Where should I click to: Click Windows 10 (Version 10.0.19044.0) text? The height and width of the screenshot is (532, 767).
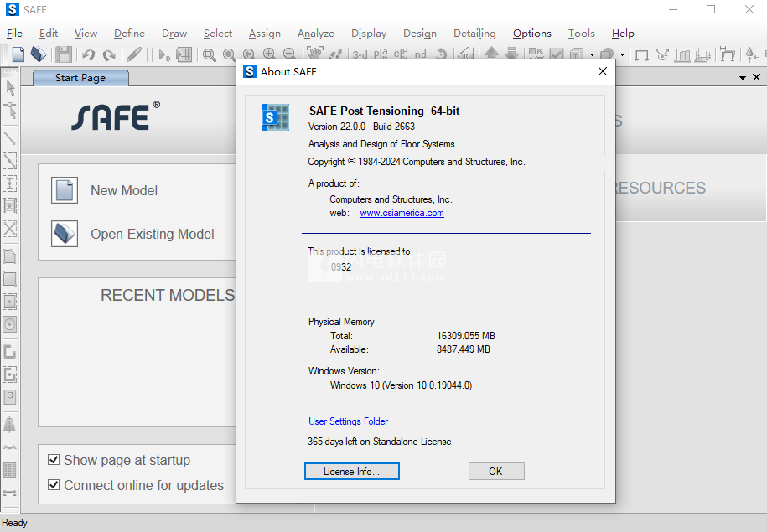coord(402,385)
